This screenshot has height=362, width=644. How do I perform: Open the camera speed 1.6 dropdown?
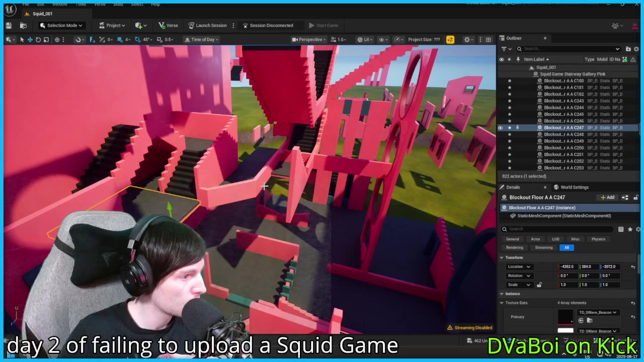coord(339,39)
